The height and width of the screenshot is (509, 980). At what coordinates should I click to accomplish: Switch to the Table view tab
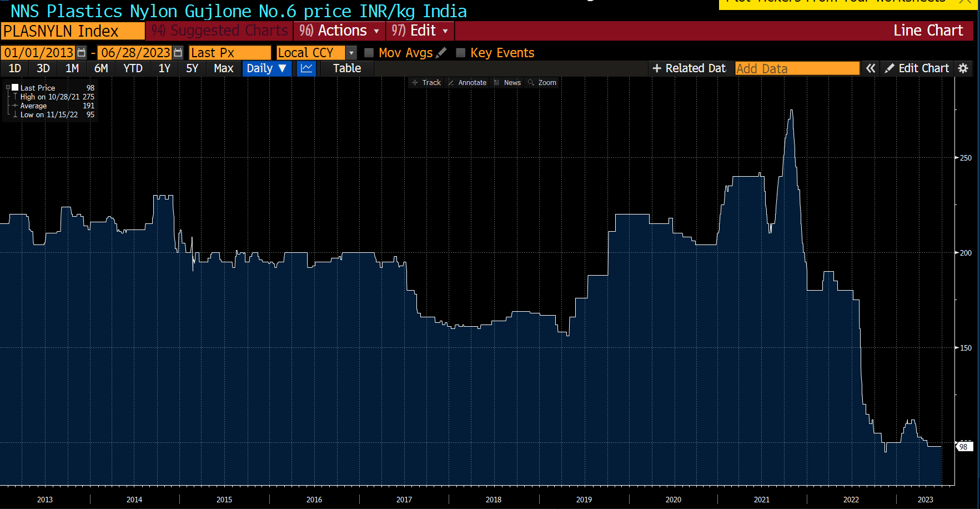(x=346, y=68)
